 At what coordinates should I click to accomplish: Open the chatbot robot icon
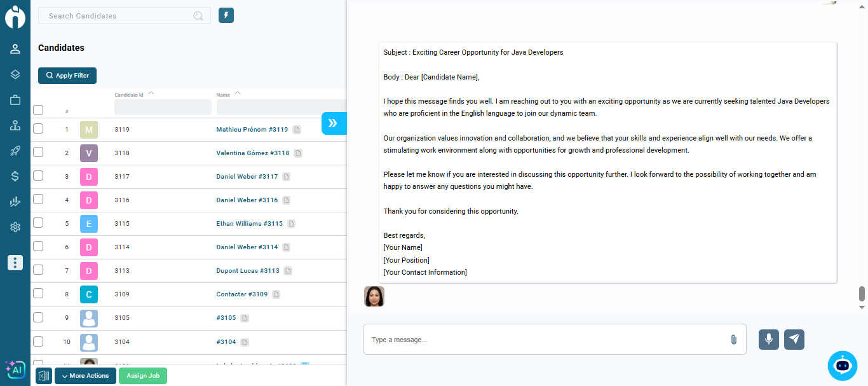click(842, 366)
